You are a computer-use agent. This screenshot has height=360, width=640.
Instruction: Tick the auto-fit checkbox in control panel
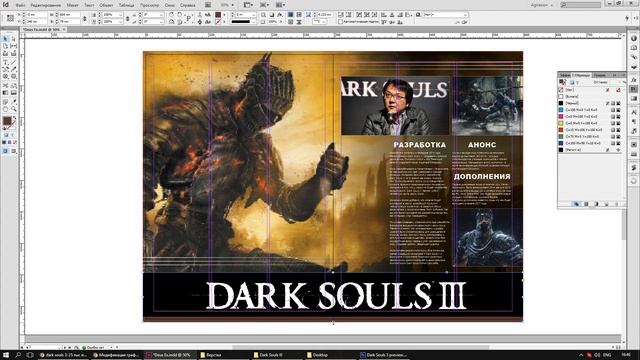340,22
